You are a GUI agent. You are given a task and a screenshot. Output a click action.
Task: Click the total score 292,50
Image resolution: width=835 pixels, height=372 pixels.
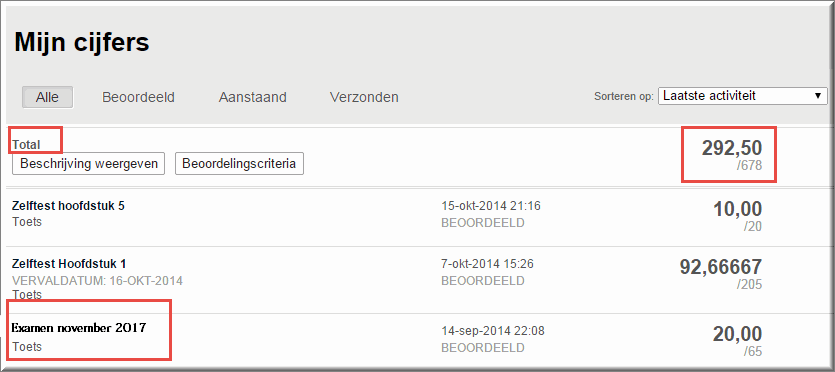tap(732, 148)
